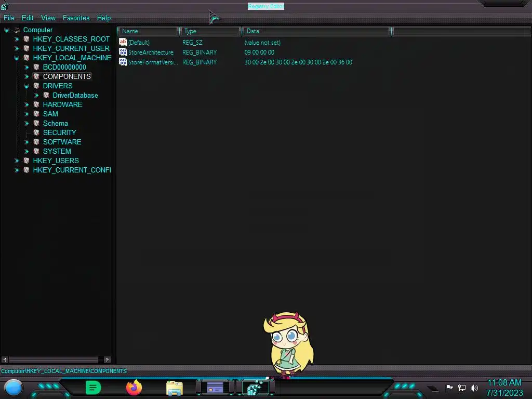The height and width of the screenshot is (399, 532).
Task: Expand SYSTEM key arrow
Action: point(26,151)
